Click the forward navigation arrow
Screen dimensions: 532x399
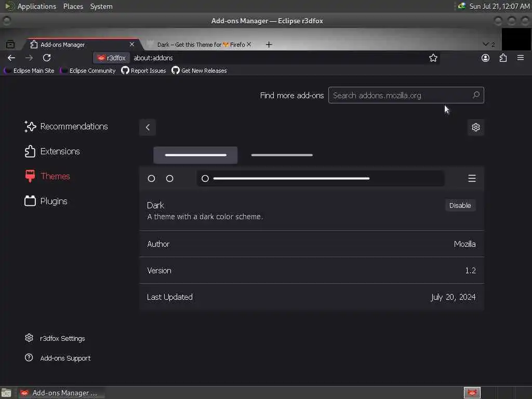[x=29, y=58]
